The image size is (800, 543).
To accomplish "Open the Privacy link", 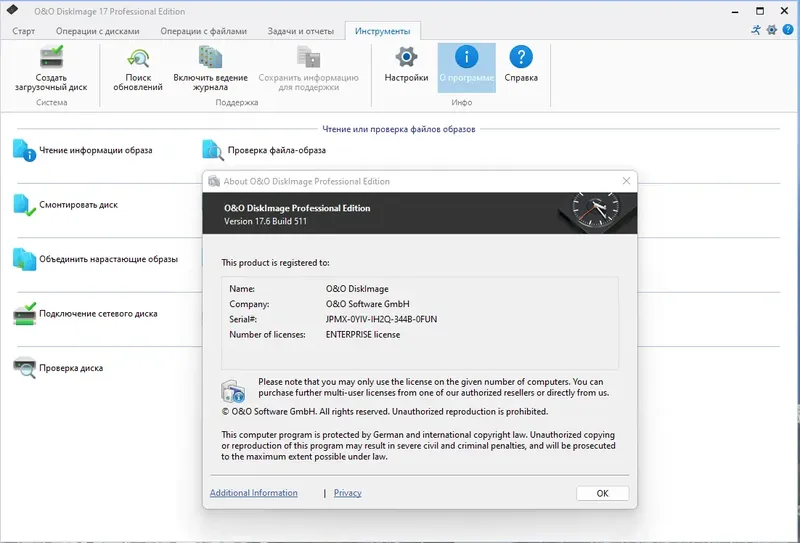I will pos(347,493).
